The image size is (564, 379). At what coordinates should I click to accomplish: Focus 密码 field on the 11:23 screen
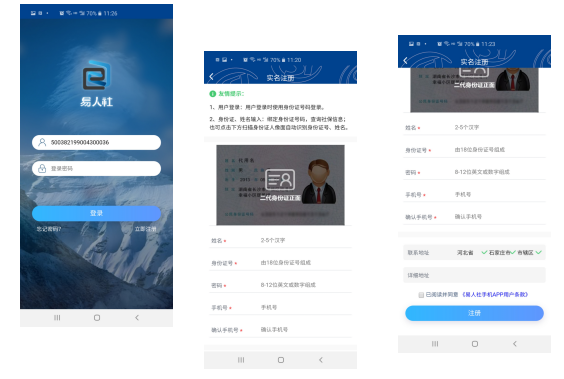(474, 172)
